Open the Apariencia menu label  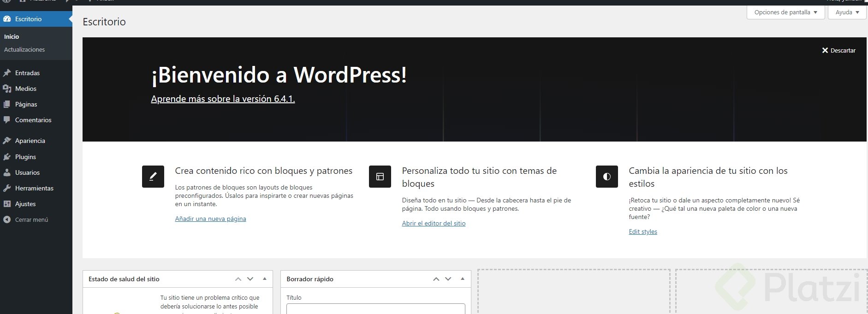pyautogui.click(x=30, y=141)
